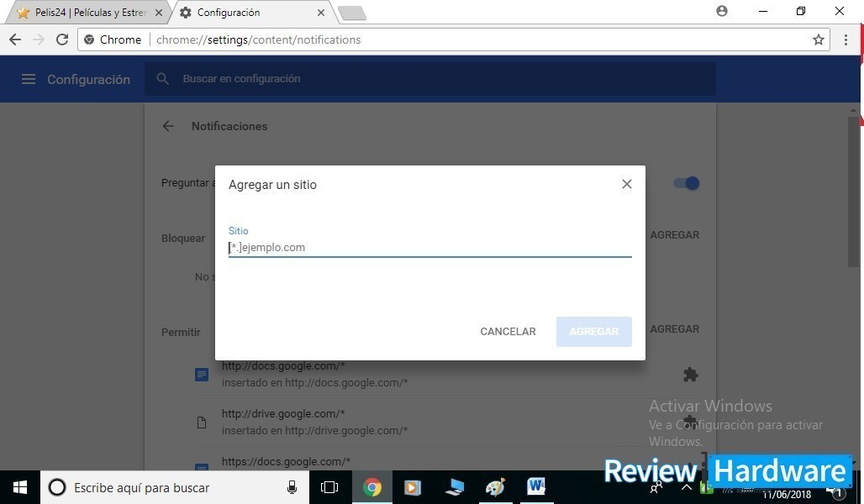Click the address bar URL
This screenshot has width=864, height=504.
pyautogui.click(x=258, y=39)
